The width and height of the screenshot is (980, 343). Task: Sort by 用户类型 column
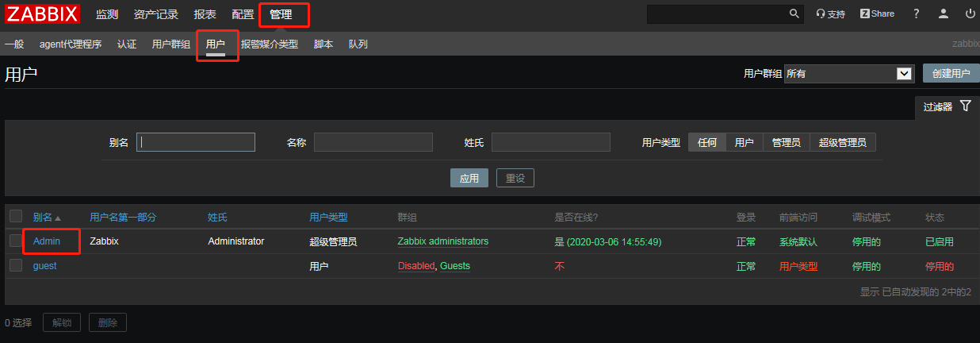point(328,217)
